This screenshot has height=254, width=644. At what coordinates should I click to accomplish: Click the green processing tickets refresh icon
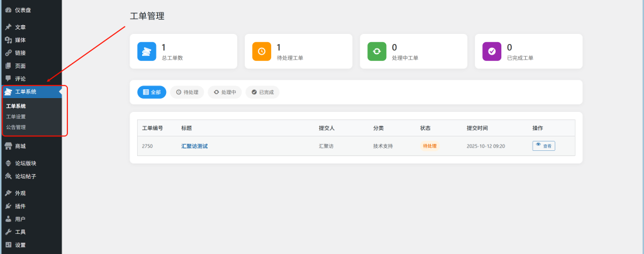coord(377,52)
